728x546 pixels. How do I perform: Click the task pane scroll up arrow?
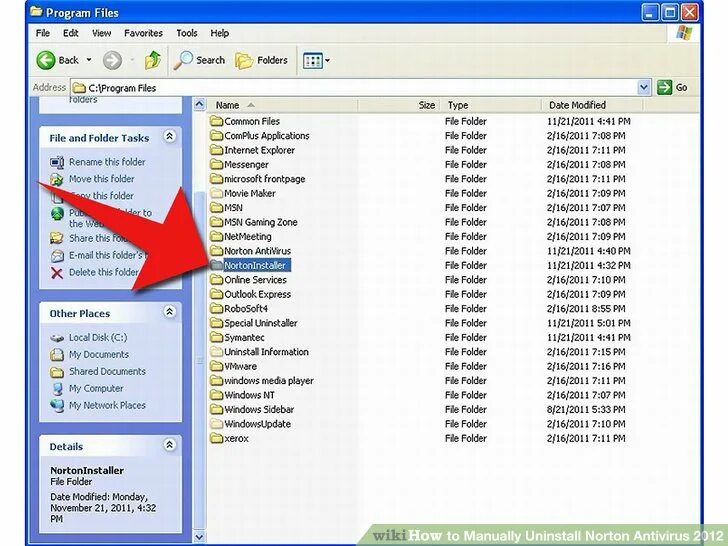(x=199, y=104)
